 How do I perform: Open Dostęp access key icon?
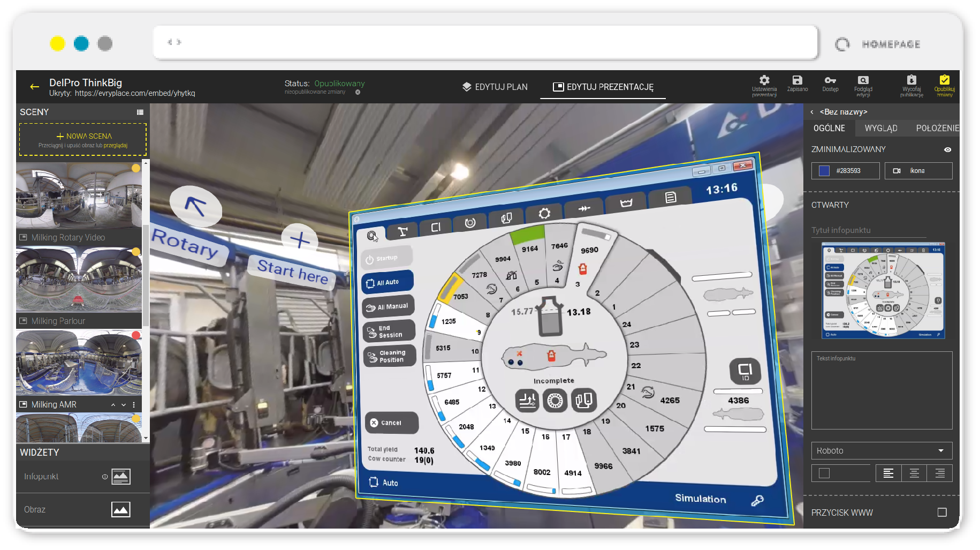830,80
